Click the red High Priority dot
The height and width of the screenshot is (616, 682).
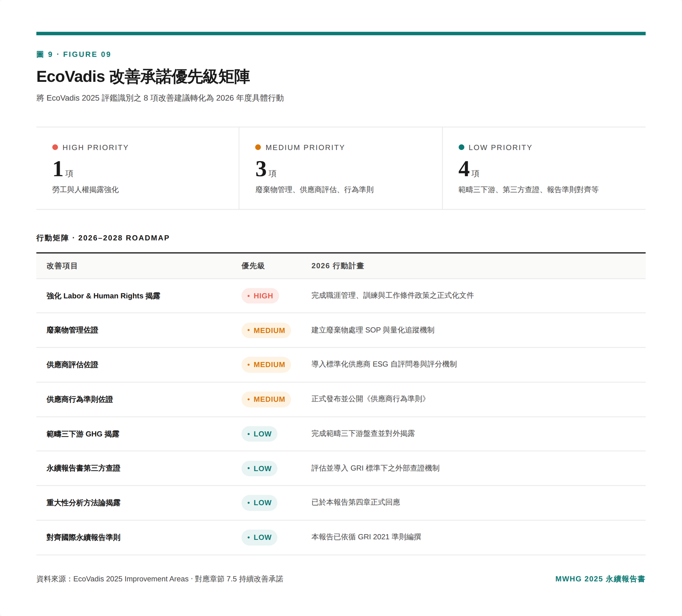coord(55,147)
